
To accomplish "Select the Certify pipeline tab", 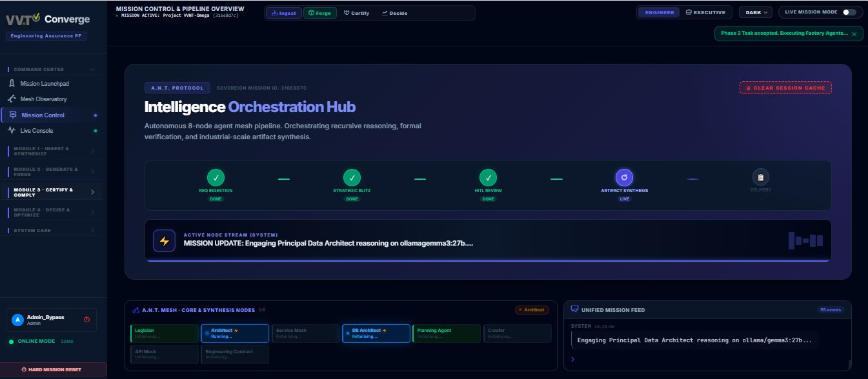I will coord(356,13).
